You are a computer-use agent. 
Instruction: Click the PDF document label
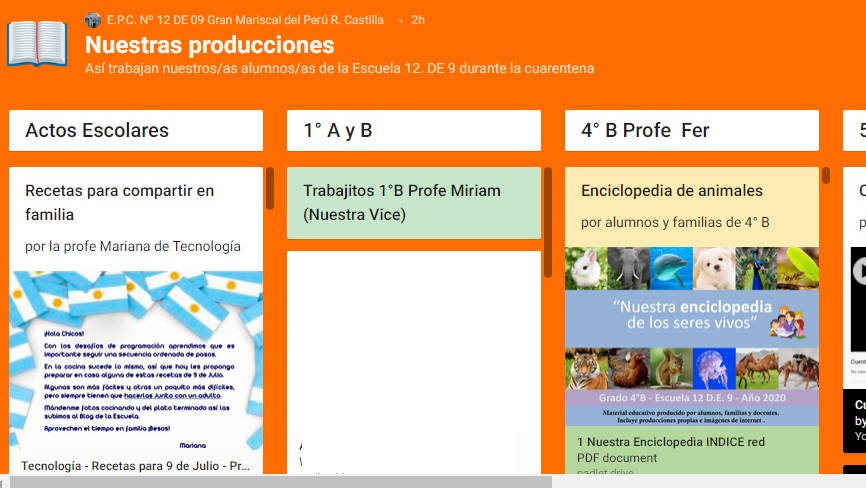tap(617, 458)
